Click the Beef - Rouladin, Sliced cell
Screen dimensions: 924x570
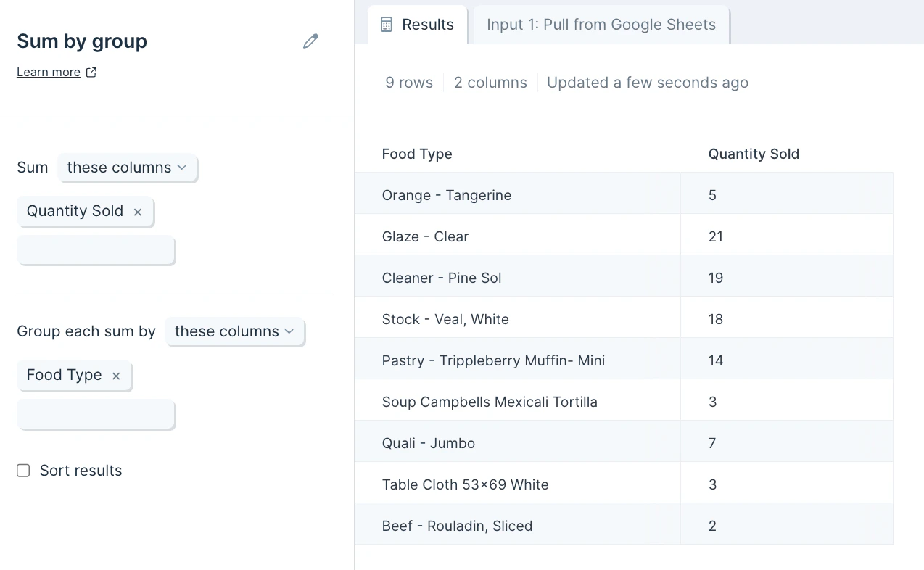(x=457, y=526)
